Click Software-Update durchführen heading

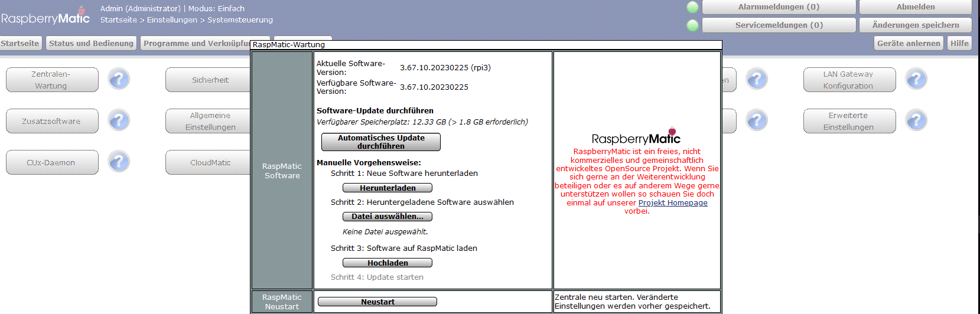point(375,110)
